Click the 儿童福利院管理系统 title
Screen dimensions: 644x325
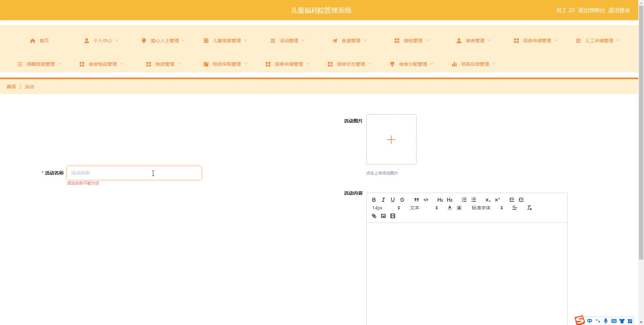pyautogui.click(x=321, y=10)
